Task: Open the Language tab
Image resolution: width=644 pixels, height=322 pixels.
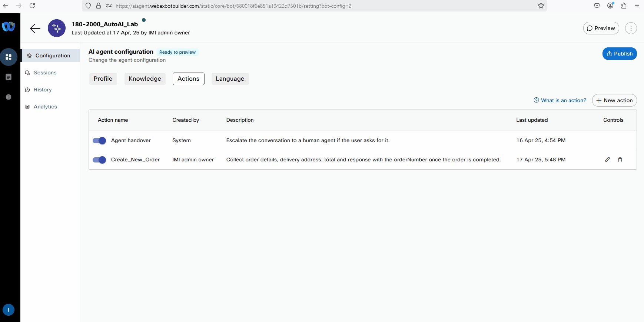Action: 230,79
